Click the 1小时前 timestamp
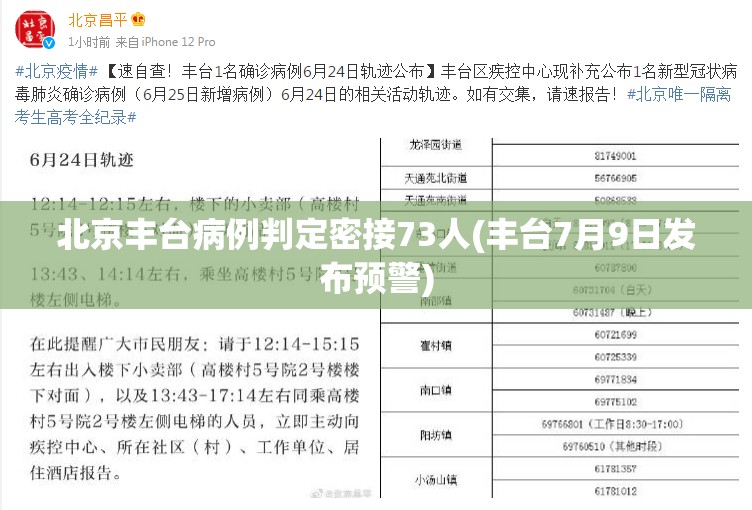752x510 pixels. point(89,42)
